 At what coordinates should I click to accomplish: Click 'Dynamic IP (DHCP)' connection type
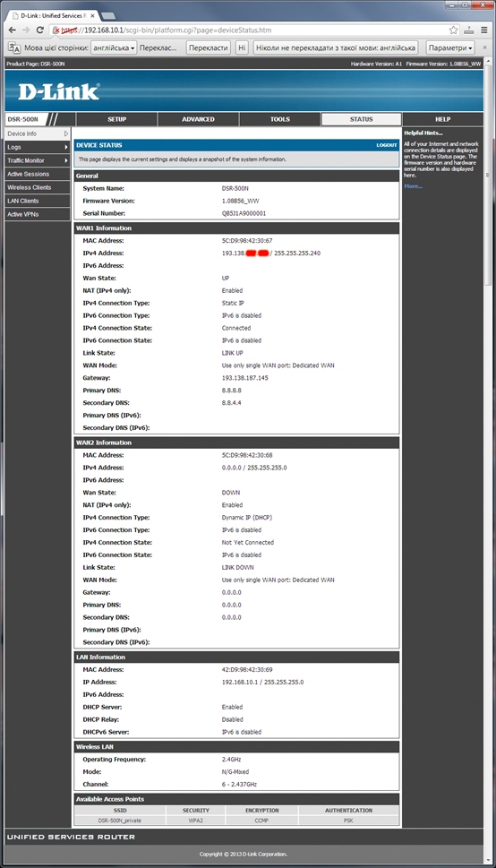(x=246, y=518)
